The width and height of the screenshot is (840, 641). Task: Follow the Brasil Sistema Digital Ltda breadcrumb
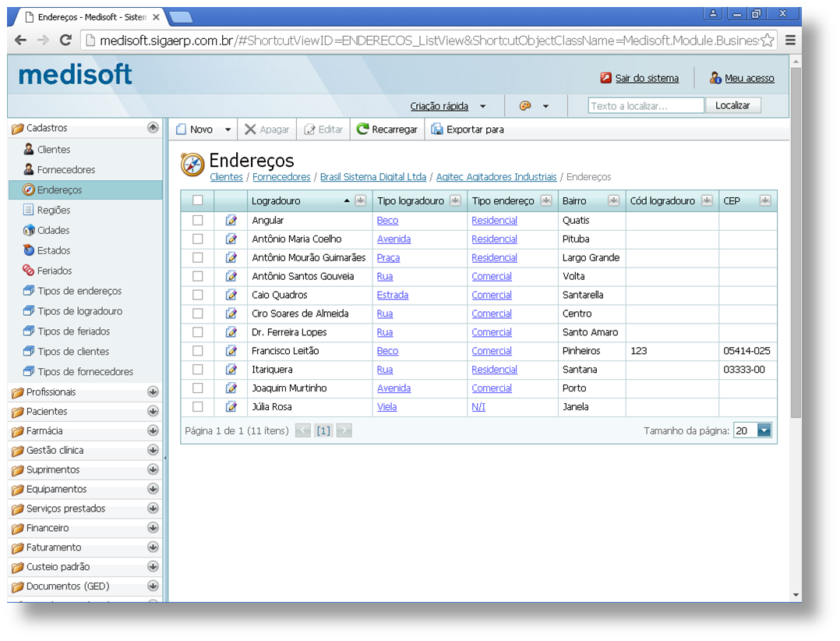point(372,177)
